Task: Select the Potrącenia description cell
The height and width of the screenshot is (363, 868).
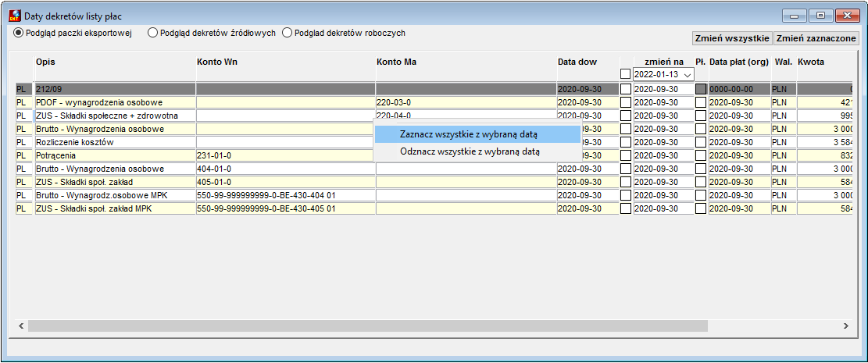Action: pos(115,155)
